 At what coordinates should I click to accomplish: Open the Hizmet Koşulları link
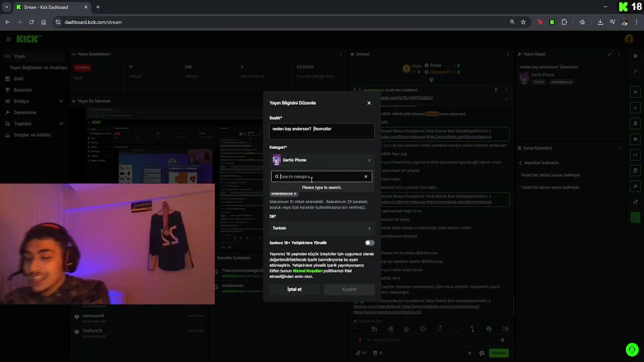pyautogui.click(x=307, y=271)
